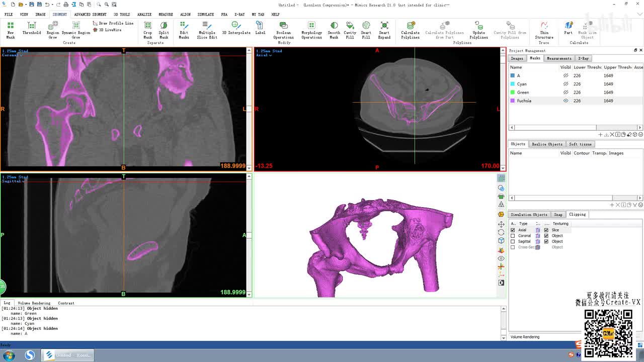Apply the Smooth Mask tool
The image size is (644, 362).
click(334, 30)
